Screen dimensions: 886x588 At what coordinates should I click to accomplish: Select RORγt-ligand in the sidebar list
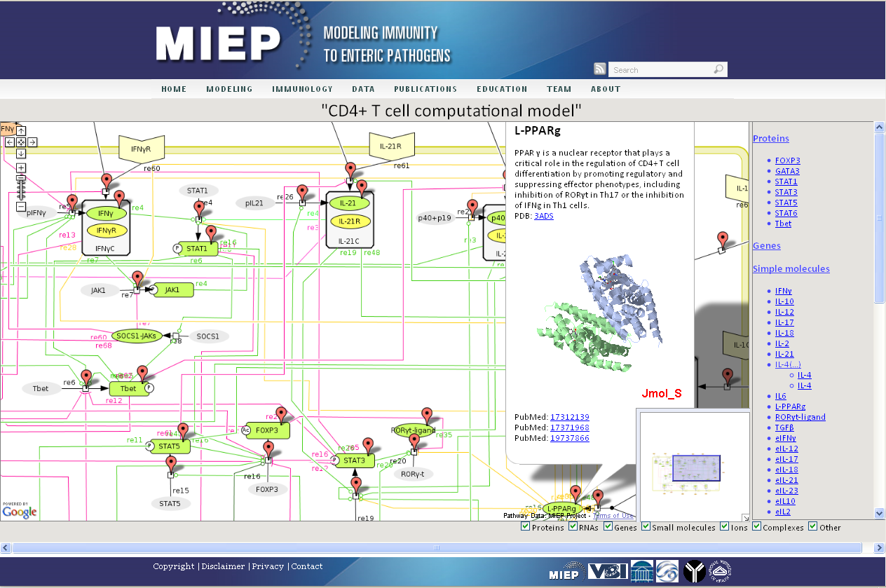[800, 417]
